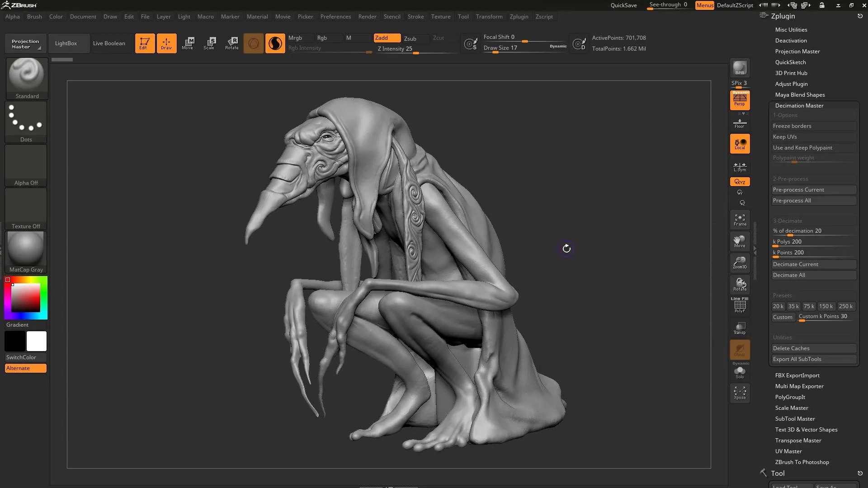Click Pre-process All button
The height and width of the screenshot is (488, 868).
pyautogui.click(x=814, y=201)
